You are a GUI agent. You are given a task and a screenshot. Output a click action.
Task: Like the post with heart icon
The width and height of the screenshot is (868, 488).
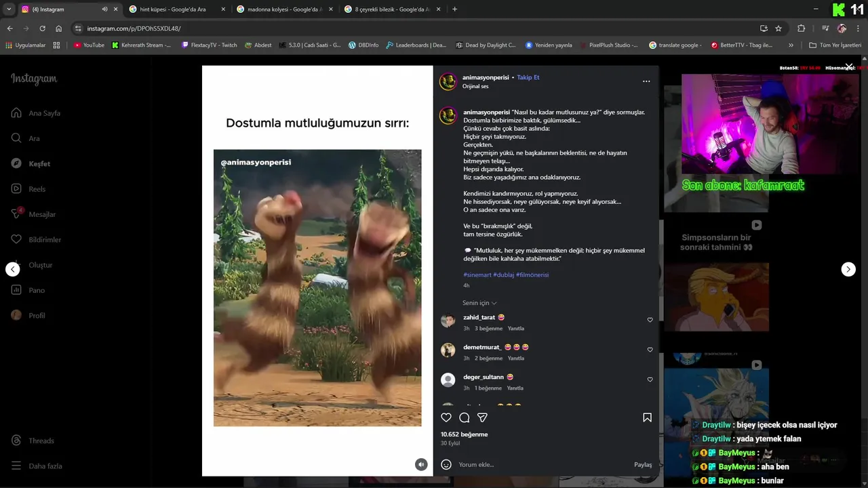446,418
